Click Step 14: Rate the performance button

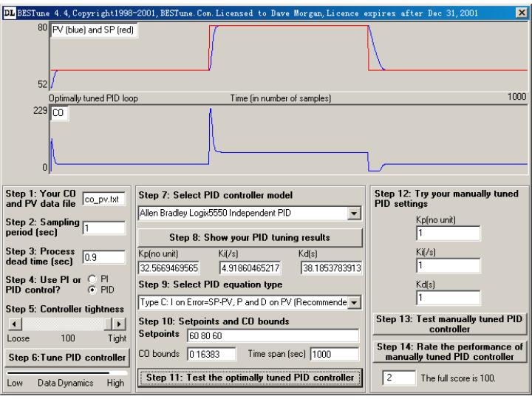point(449,352)
